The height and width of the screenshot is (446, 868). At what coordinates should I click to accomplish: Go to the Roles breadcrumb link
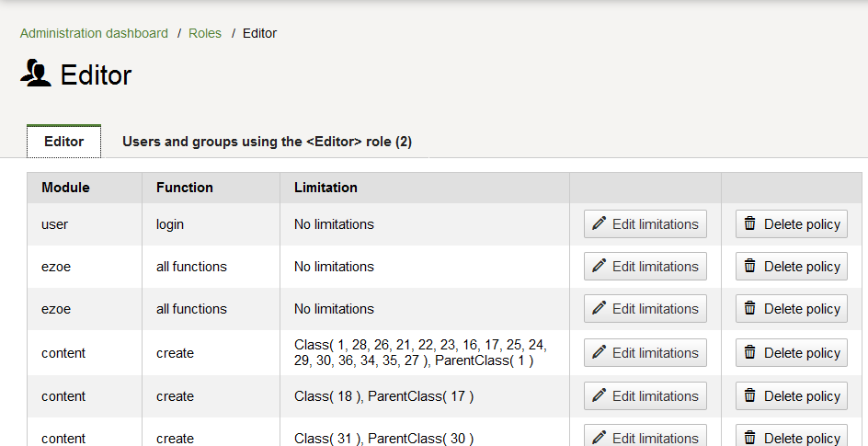(205, 33)
